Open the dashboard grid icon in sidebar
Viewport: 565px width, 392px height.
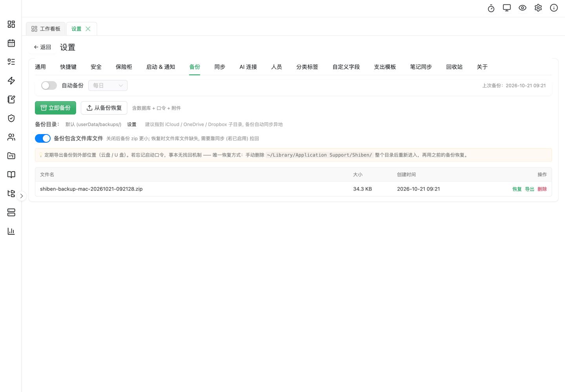(11, 24)
